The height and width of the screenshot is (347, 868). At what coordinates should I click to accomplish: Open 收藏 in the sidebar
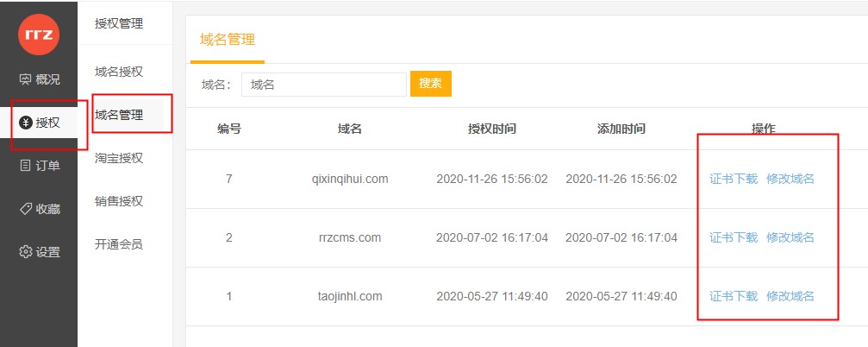[39, 208]
